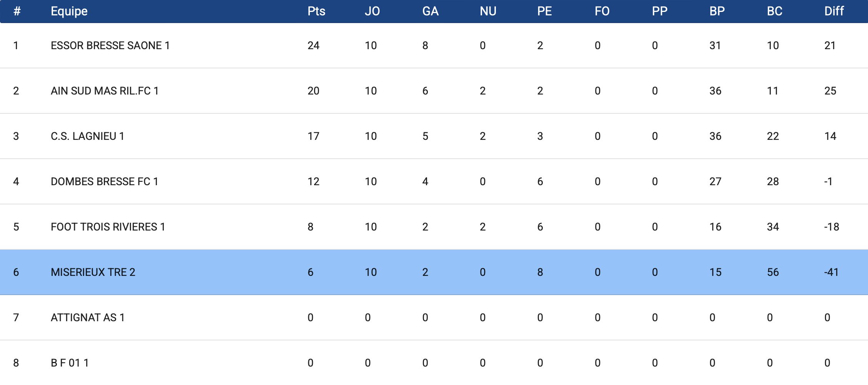Image resolution: width=868 pixels, height=385 pixels.
Task: Click ATTIGNAT AS 1 team name
Action: [x=88, y=318]
